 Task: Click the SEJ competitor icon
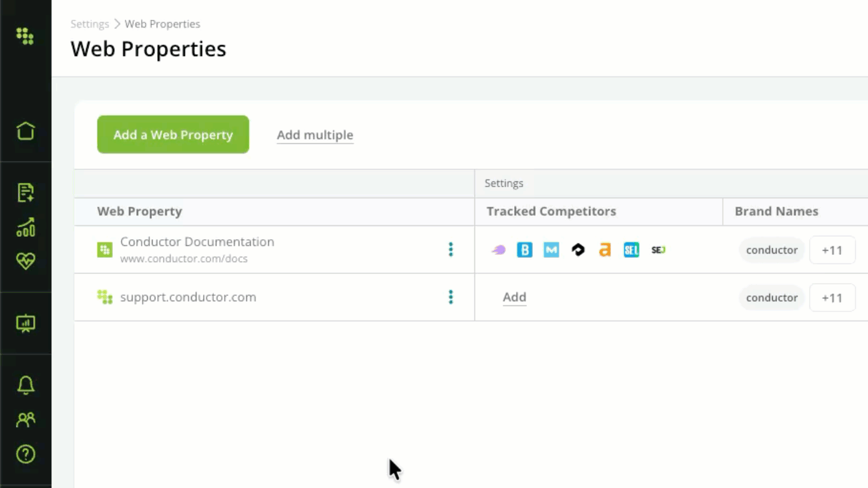[x=658, y=250]
